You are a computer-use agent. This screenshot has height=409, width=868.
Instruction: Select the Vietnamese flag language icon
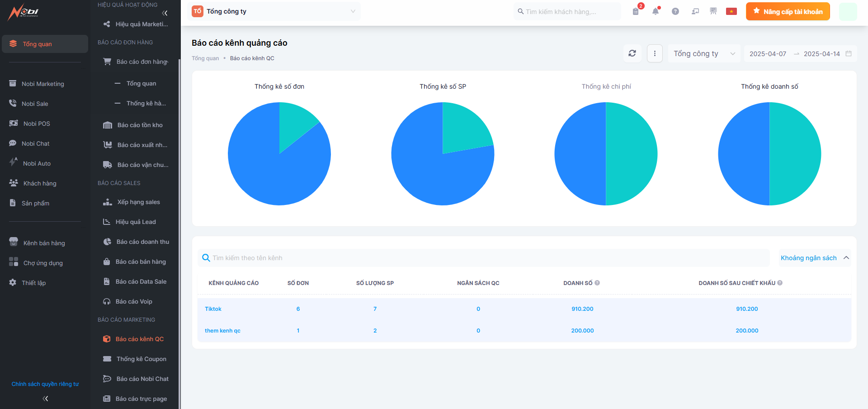[x=731, y=12]
